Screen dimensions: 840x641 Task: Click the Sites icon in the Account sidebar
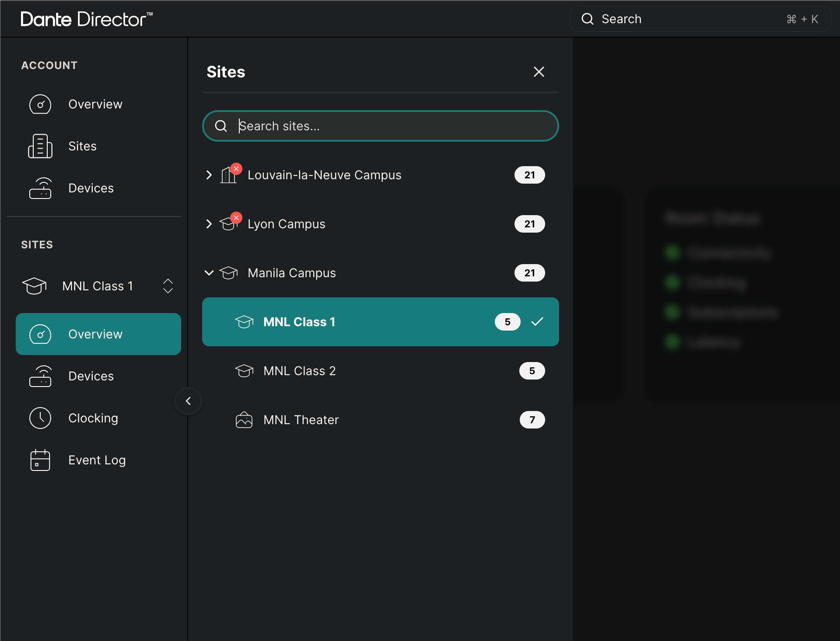(40, 146)
